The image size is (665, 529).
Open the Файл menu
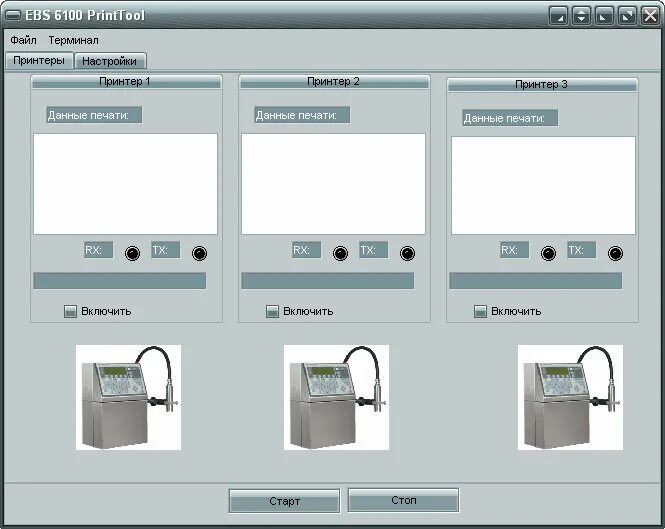pyautogui.click(x=23, y=40)
